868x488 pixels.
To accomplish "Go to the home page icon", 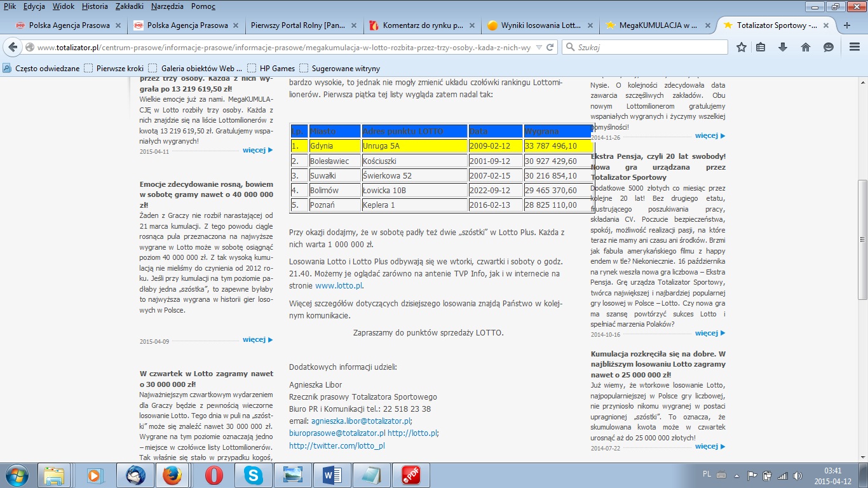I will (x=805, y=47).
